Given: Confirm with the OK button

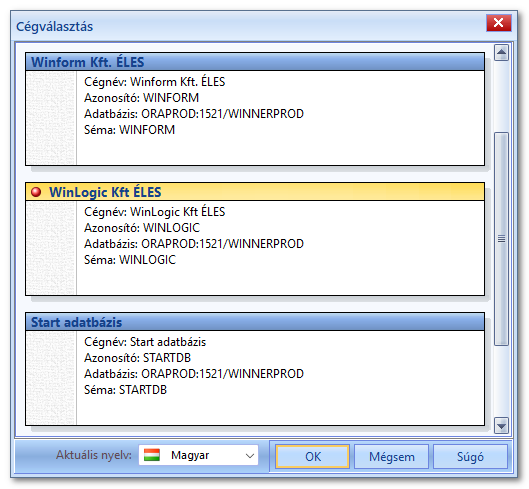Looking at the screenshot, I should pos(312,456).
